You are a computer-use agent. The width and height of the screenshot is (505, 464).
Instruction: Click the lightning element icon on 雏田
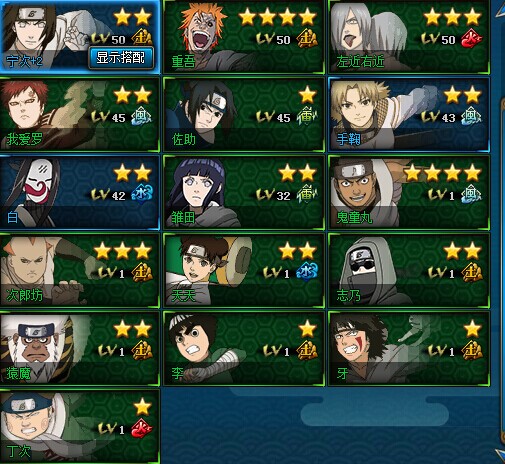coord(306,195)
